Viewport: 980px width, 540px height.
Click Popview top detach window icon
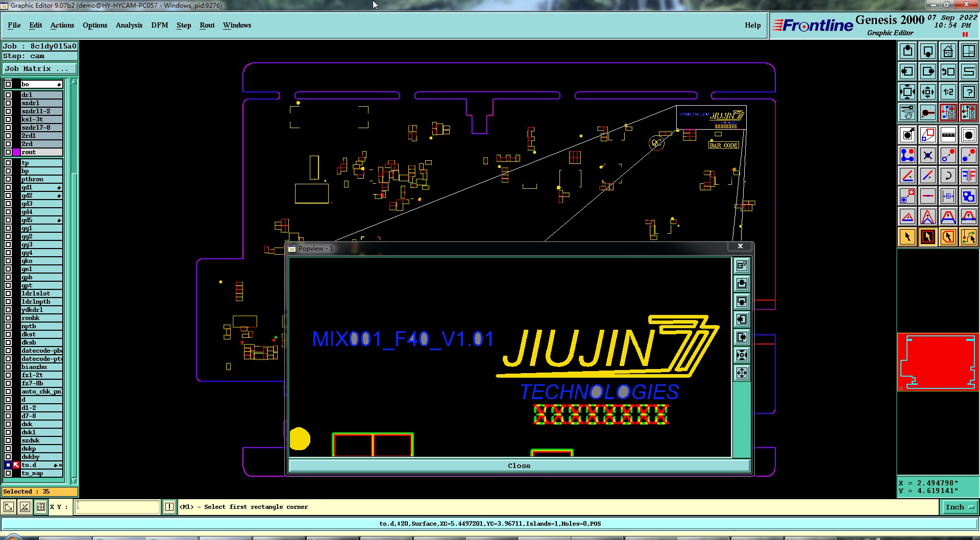pyautogui.click(x=742, y=265)
